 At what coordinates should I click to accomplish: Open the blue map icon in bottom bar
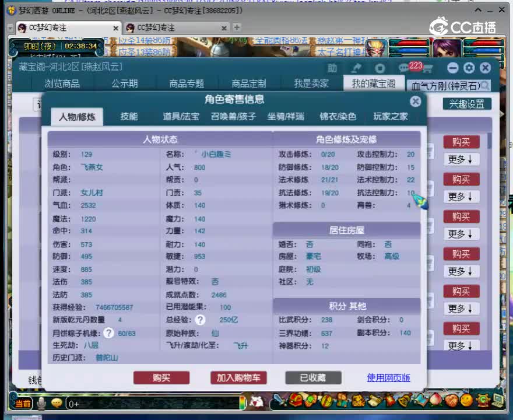[420, 400]
